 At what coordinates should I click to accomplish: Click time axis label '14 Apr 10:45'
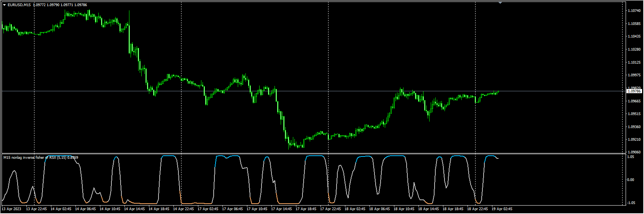tap(110, 209)
